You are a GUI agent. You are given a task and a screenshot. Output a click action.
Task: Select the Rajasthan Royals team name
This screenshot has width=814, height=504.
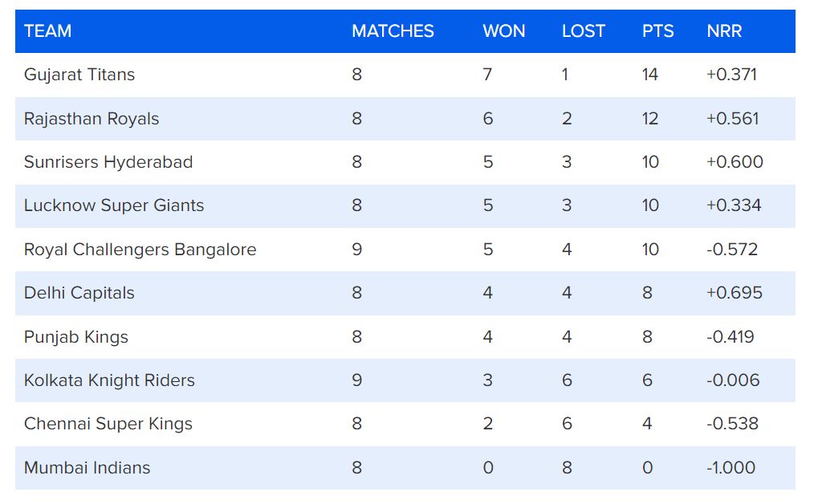(x=92, y=119)
